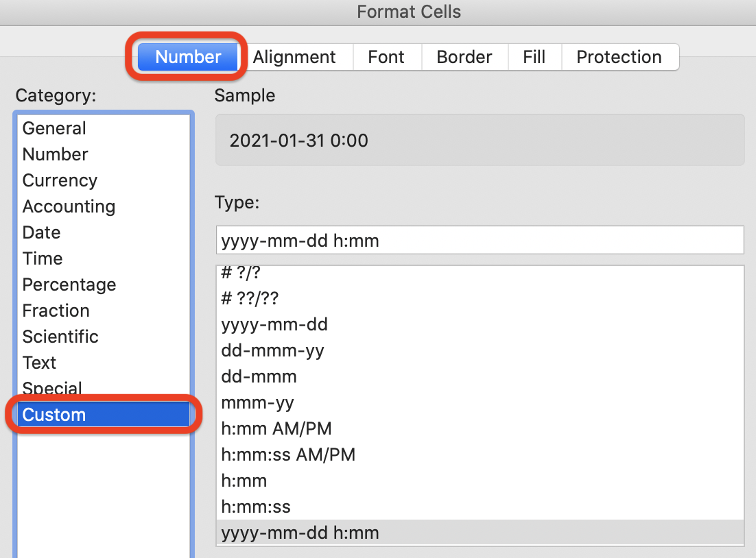The width and height of the screenshot is (756, 558).
Task: Choose the mmm-yy format
Action: click(x=257, y=403)
